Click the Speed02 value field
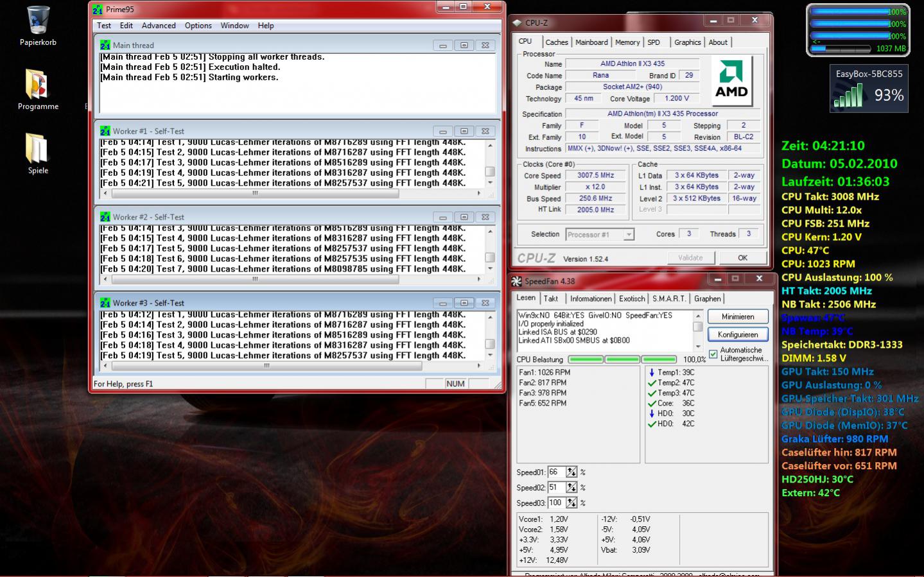Screen dimensions: 924x577 click(556, 488)
